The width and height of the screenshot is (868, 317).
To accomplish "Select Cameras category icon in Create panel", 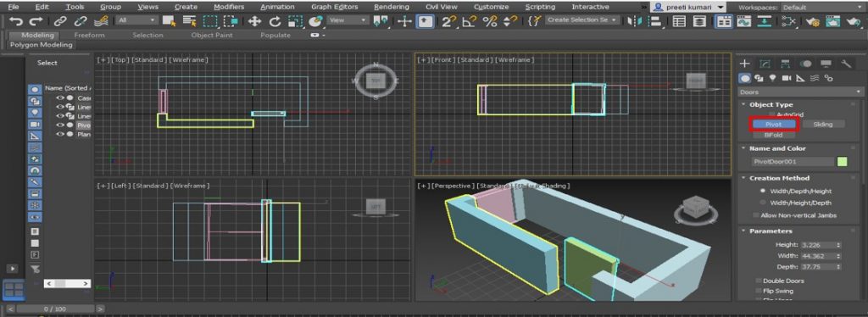I will click(x=787, y=78).
